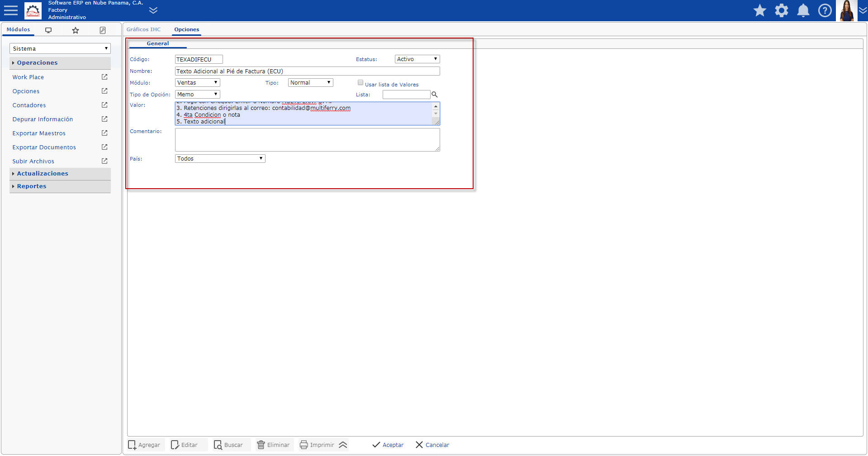Viewport: 868px width, 456px height.
Task: Enable Usar lista de Valores checkbox
Action: pos(360,82)
